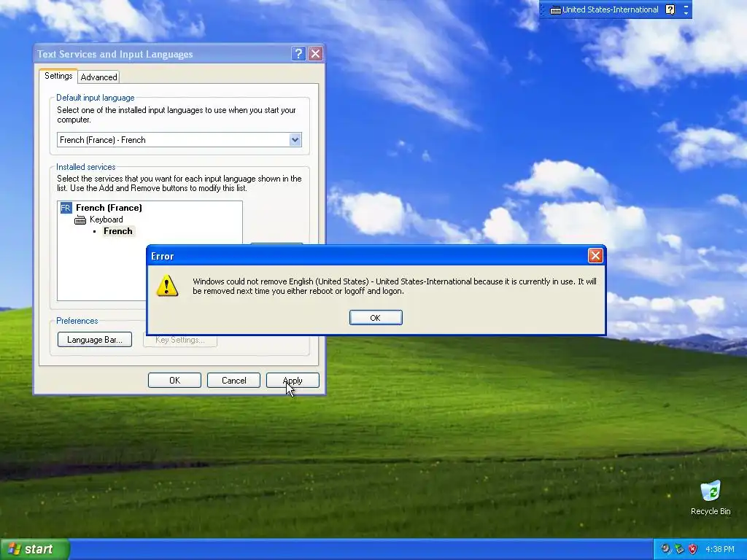Open the default input language dropdown
Image resolution: width=747 pixels, height=560 pixels.
tap(295, 139)
